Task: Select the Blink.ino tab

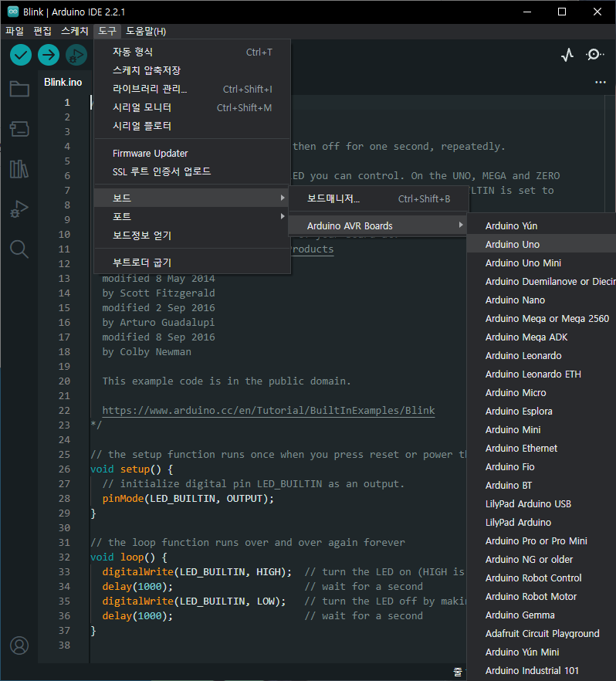Action: click(x=63, y=82)
